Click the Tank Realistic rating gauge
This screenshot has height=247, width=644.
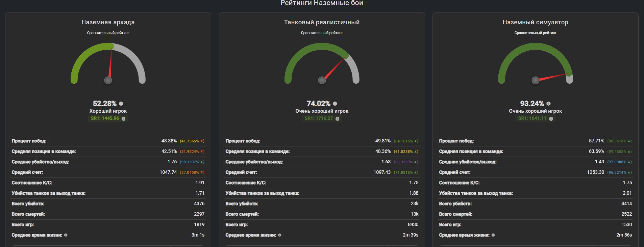click(x=322, y=63)
